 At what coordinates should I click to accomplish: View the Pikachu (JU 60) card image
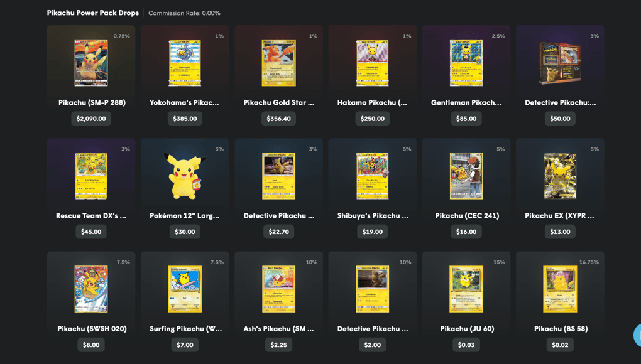466,289
